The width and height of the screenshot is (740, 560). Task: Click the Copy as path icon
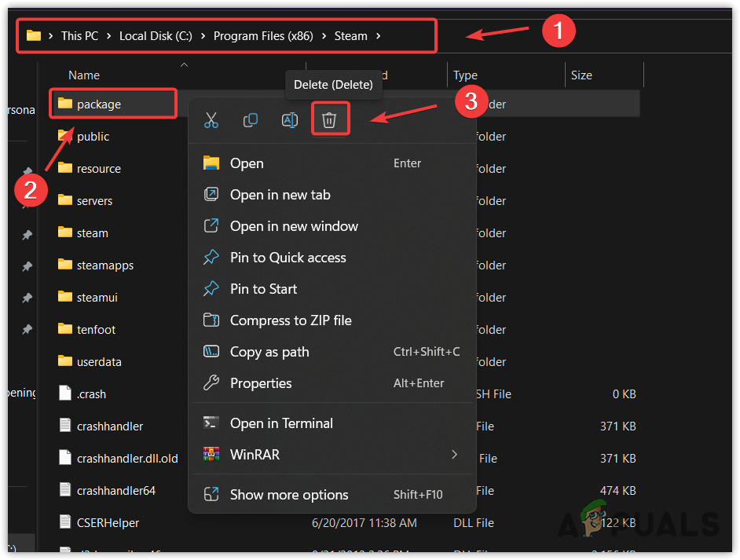[211, 352]
